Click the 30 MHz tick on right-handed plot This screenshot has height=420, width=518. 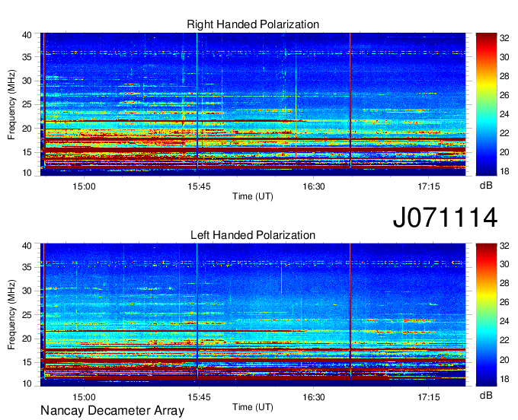click(x=27, y=81)
